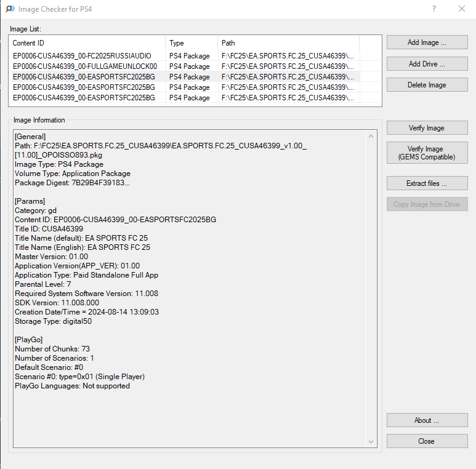
Task: Click the Category: gd line
Action: pos(36,210)
